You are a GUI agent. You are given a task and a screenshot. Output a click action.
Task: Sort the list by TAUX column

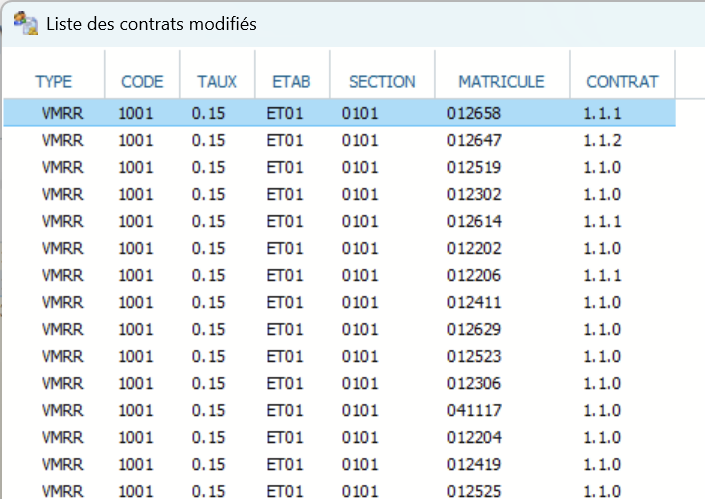217,81
